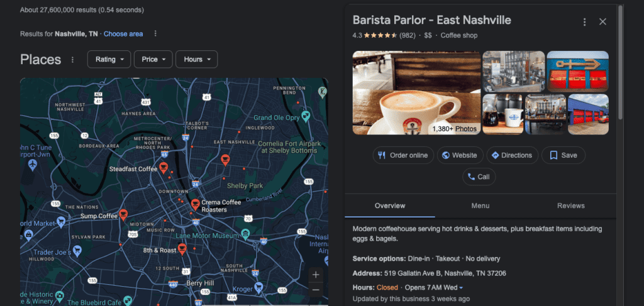644x306 pixels.
Task: Click the Historic Winery camera marker
Action: pos(60,295)
